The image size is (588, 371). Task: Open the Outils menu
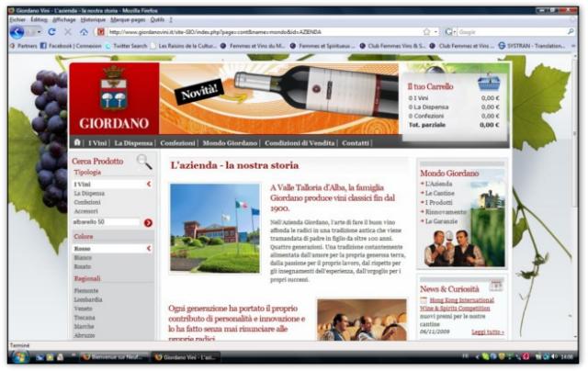[x=157, y=19]
